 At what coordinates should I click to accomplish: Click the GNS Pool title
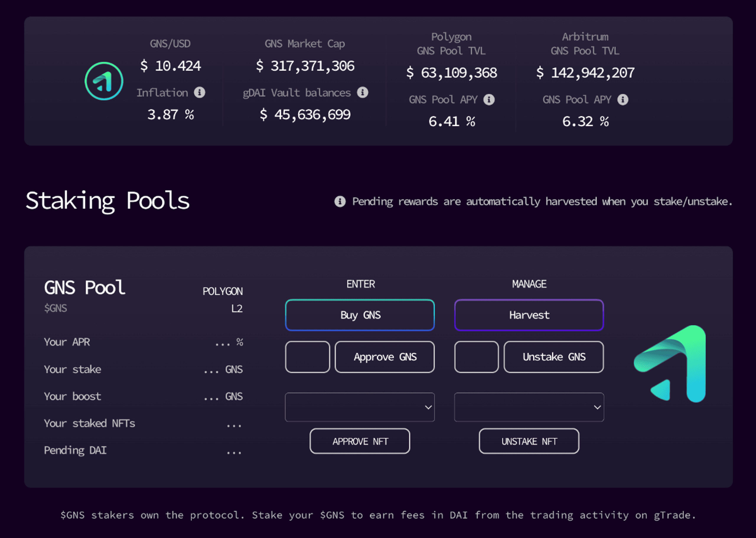85,288
